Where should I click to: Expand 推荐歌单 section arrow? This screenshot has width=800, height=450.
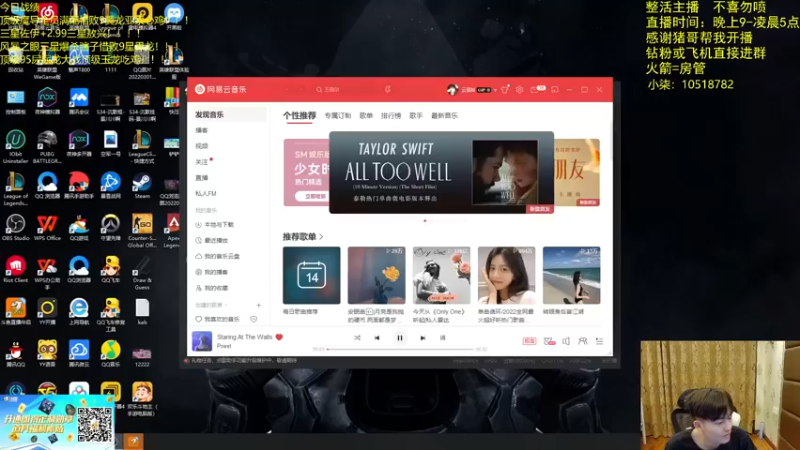[321, 237]
